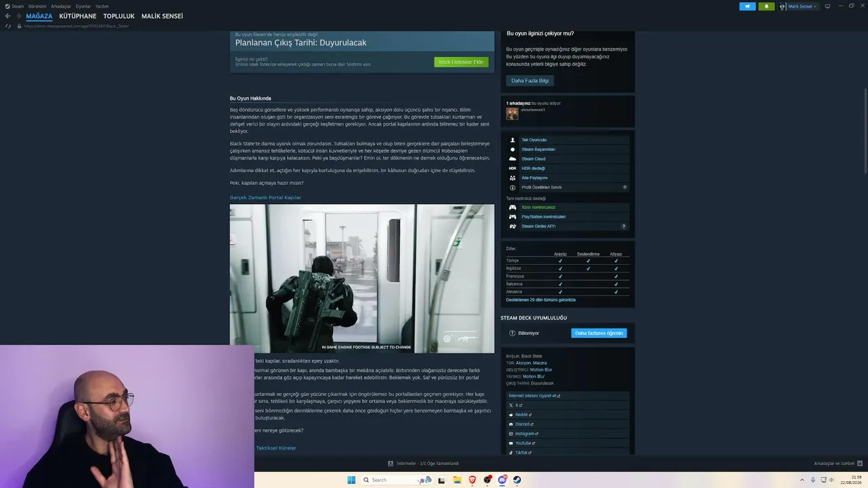Click the Xbox controller icon
Image resolution: width=868 pixels, height=488 pixels.
click(x=513, y=207)
